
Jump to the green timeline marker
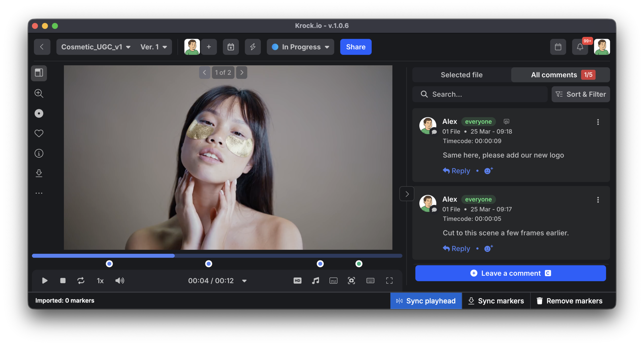coord(359,264)
